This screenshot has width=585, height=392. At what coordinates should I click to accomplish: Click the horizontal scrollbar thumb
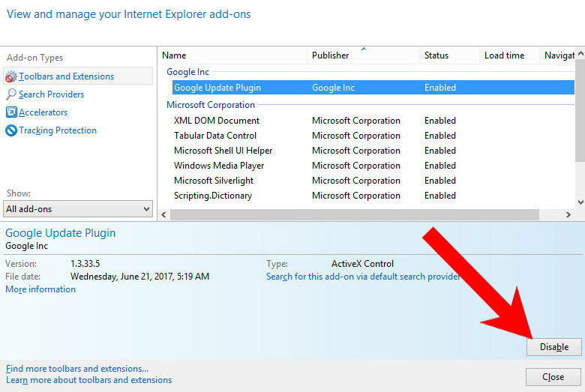tap(355, 214)
